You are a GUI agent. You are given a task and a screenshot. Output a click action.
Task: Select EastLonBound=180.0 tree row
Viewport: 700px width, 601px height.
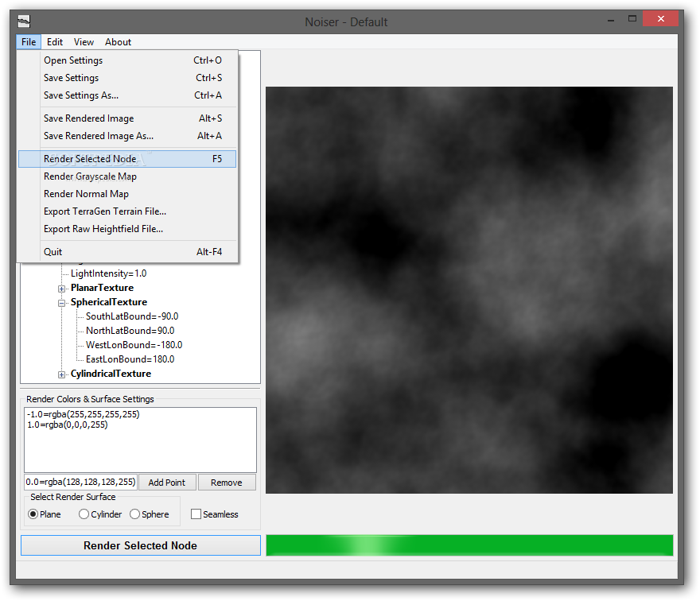(130, 359)
